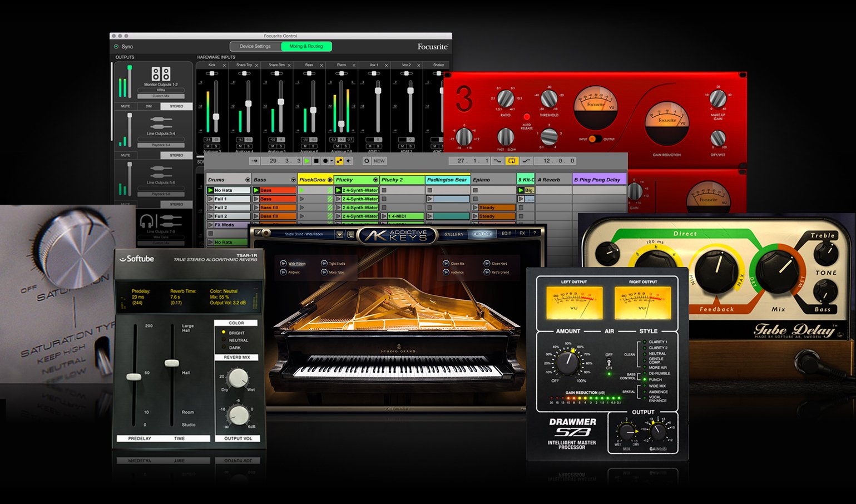Viewport: 856px width, 504px height.
Task: Click the Snare Top channel fader
Action: click(249, 103)
